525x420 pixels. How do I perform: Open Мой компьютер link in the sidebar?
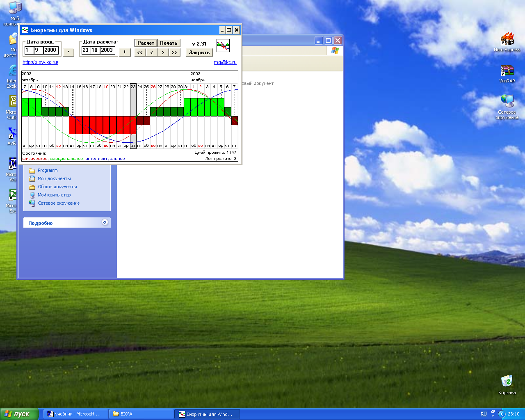50,195
